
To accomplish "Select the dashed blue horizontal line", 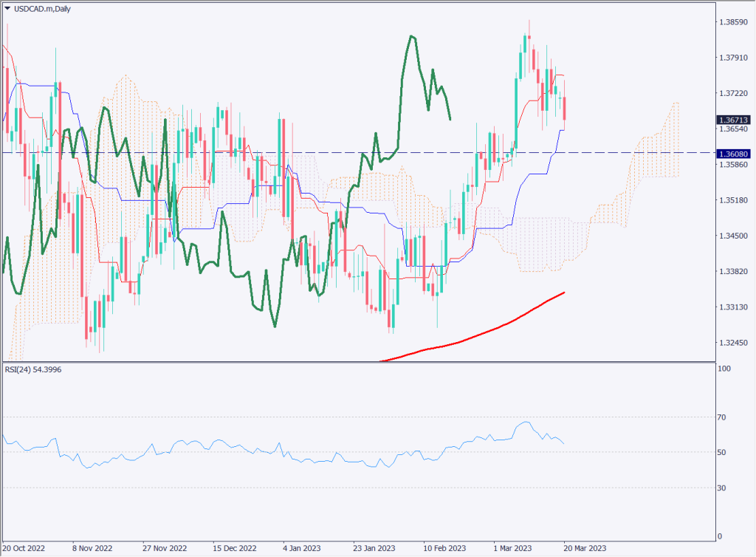I will point(369,153).
